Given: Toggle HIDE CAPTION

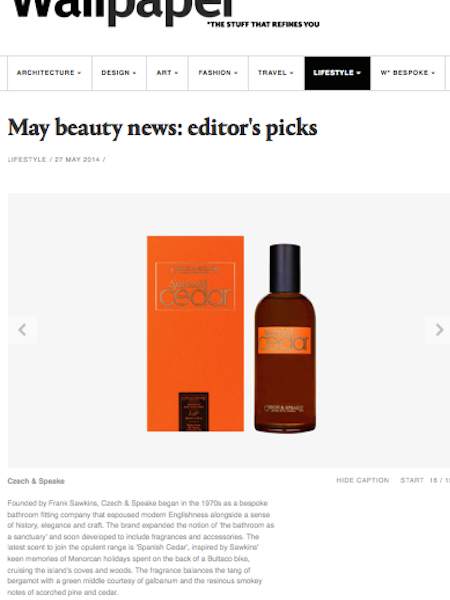Looking at the screenshot, I should (x=362, y=480).
